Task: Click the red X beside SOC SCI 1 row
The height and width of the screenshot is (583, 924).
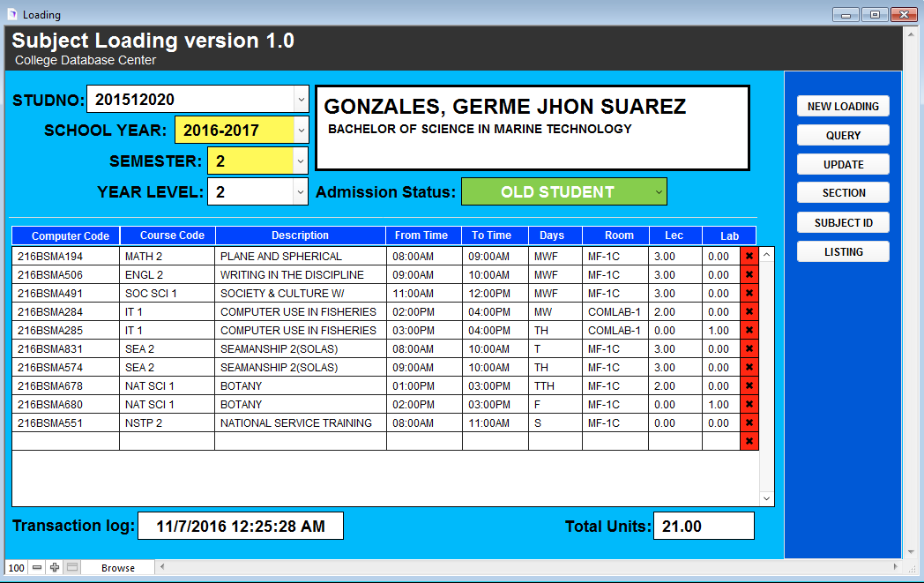Action: (x=749, y=293)
